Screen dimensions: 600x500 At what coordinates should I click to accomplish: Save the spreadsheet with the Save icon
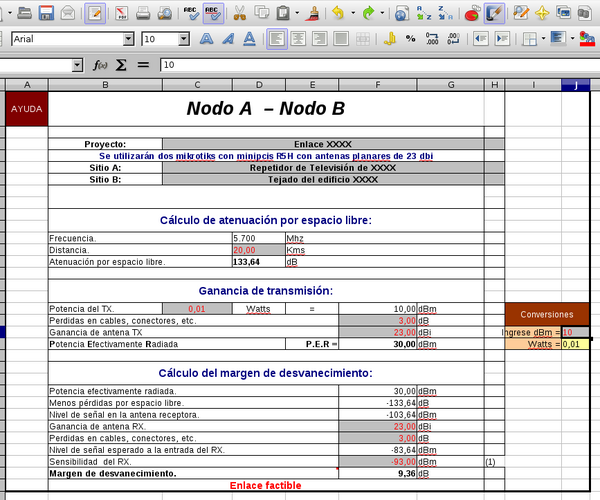pos(46,13)
